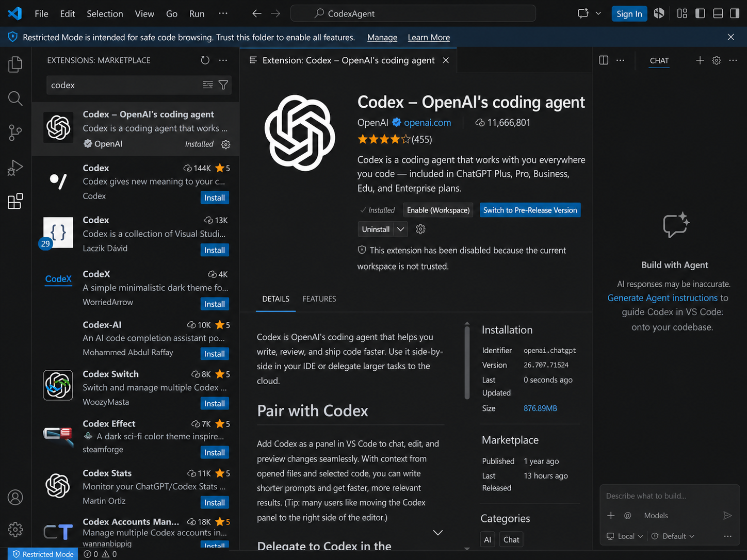
Task: Click the Sign In button
Action: [629, 14]
